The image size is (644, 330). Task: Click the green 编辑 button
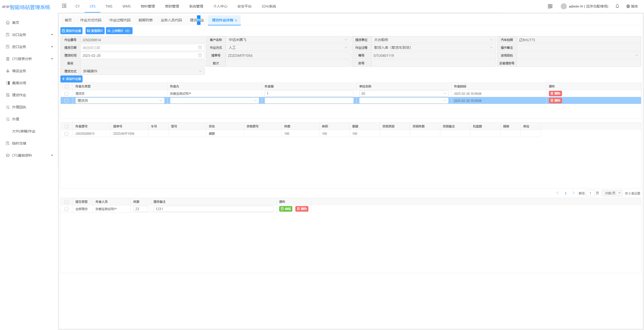286,209
